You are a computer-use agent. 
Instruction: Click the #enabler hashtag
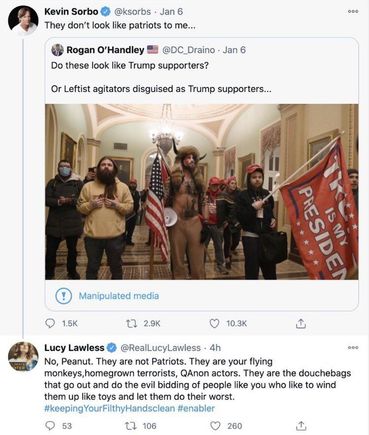pos(196,408)
